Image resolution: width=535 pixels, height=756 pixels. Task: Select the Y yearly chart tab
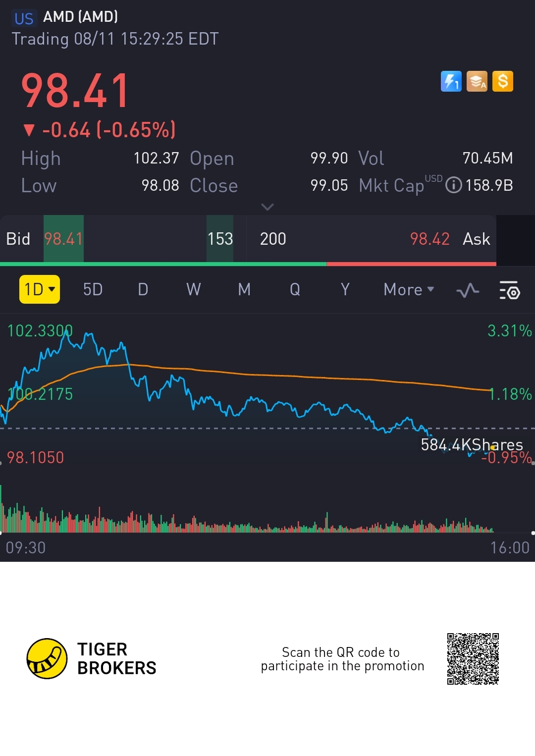[x=345, y=289]
